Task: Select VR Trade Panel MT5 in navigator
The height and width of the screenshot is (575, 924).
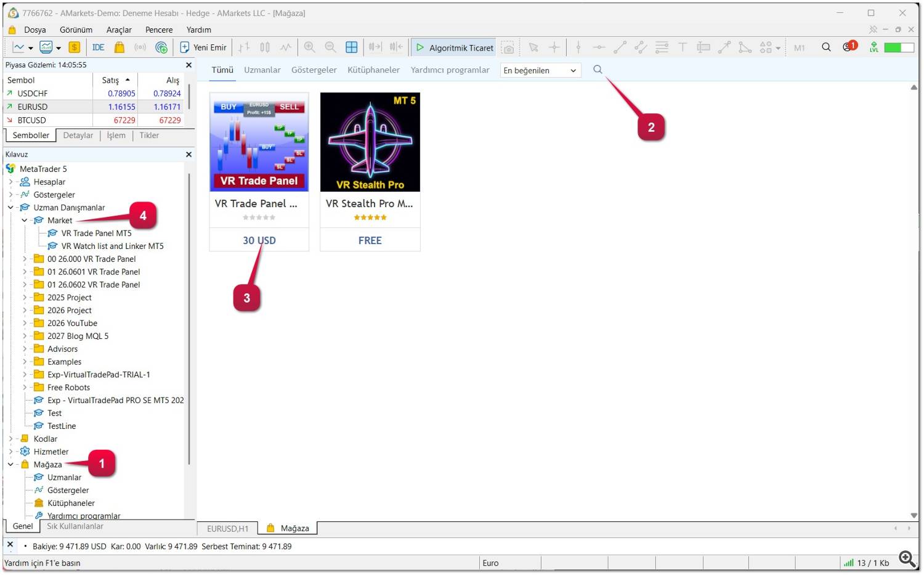Action: coord(96,234)
